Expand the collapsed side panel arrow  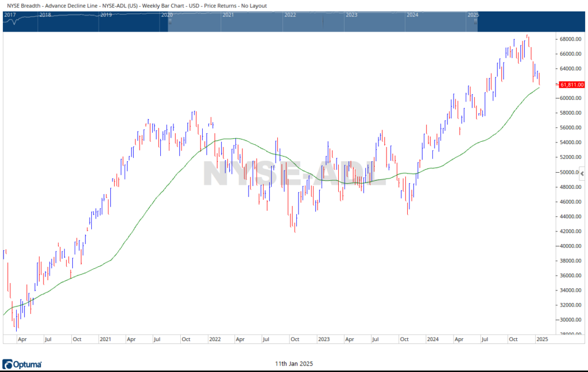coord(581,173)
